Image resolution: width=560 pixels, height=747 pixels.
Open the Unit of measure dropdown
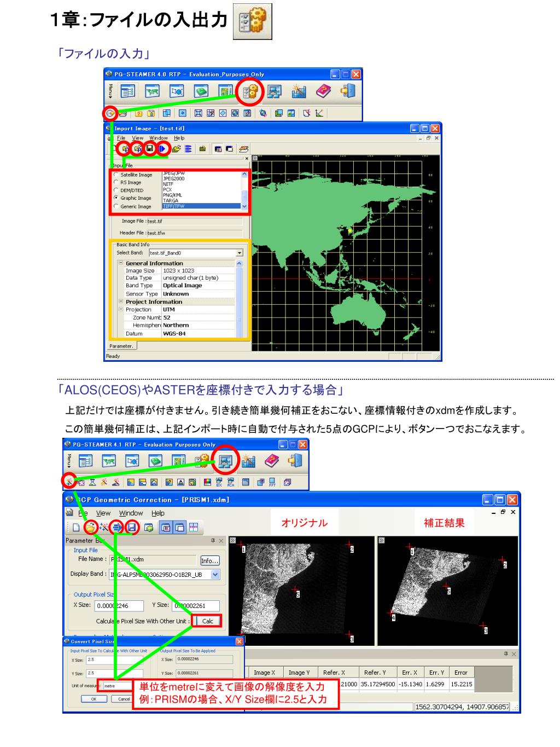pyautogui.click(x=117, y=686)
